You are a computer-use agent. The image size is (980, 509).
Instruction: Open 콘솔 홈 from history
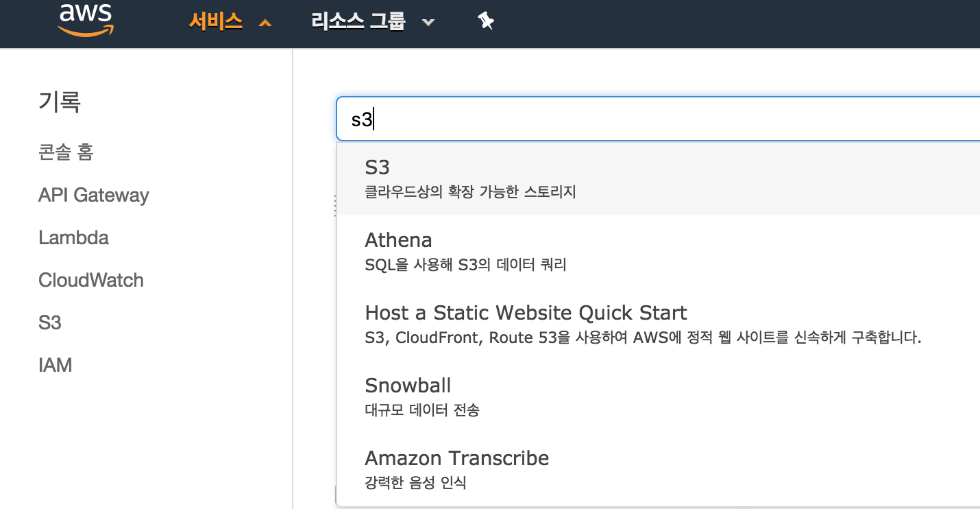[66, 152]
